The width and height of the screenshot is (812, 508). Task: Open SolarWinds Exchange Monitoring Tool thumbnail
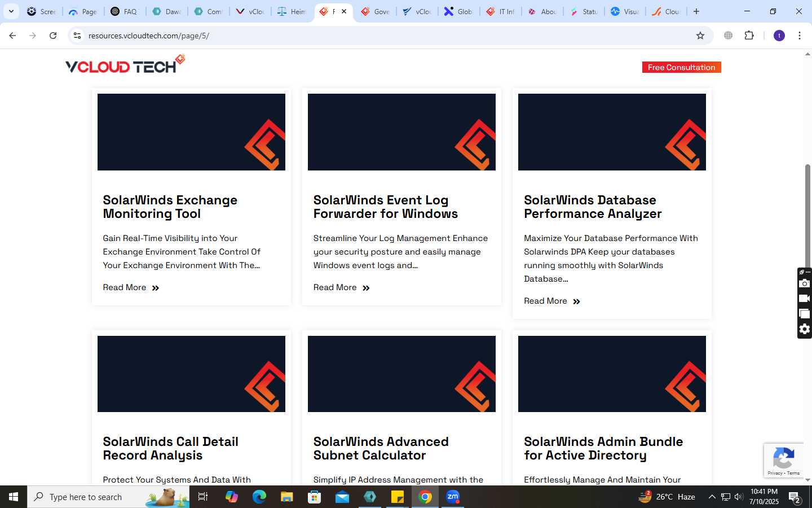coord(191,132)
